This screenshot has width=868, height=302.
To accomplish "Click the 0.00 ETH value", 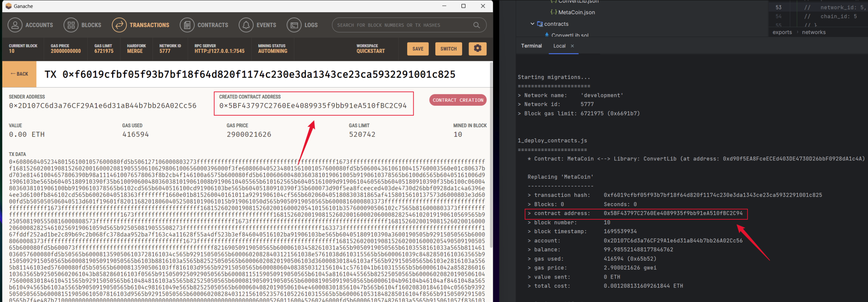I will [x=27, y=135].
